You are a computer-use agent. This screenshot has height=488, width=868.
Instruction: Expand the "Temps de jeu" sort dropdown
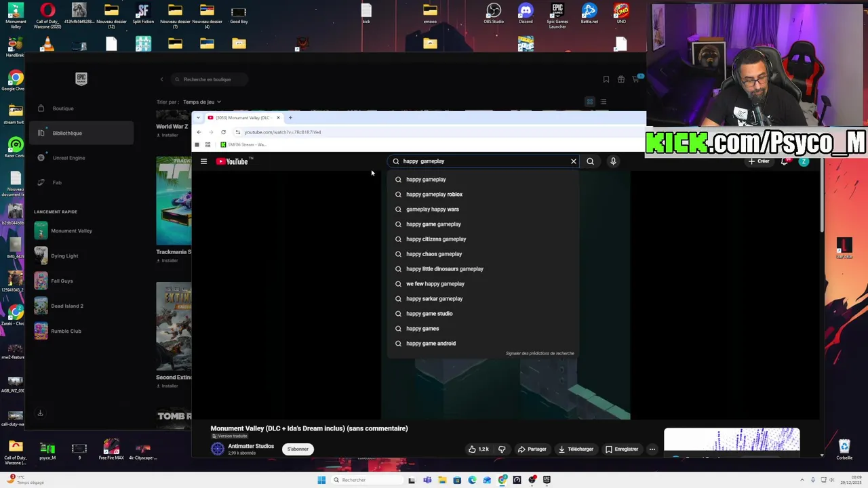pos(202,102)
